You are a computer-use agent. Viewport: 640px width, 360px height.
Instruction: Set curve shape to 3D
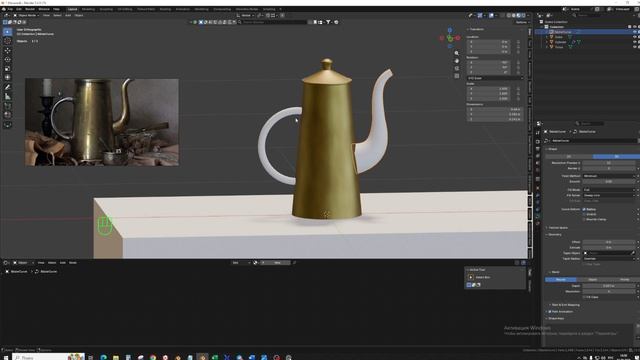pyautogui.click(x=616, y=157)
